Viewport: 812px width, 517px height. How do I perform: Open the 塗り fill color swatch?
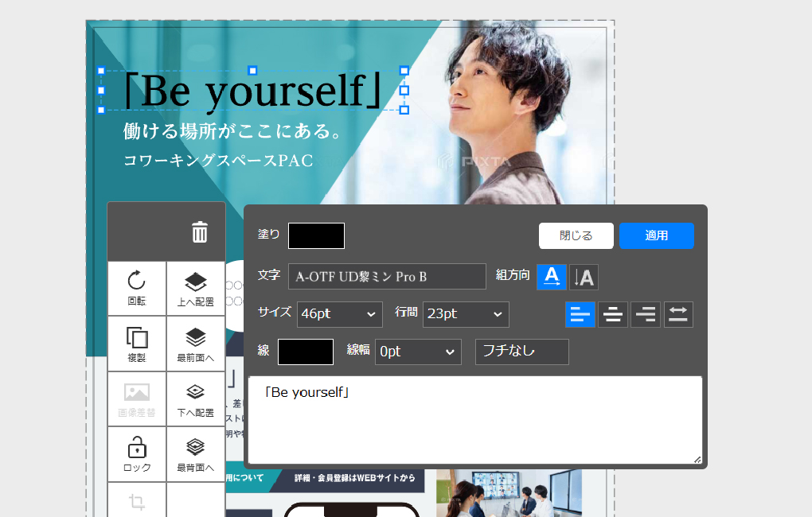point(316,235)
